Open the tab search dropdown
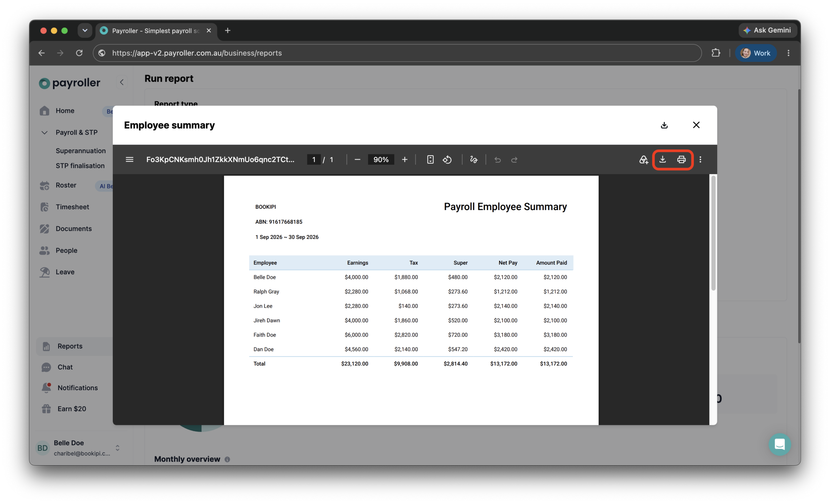The height and width of the screenshot is (504, 830). point(85,31)
